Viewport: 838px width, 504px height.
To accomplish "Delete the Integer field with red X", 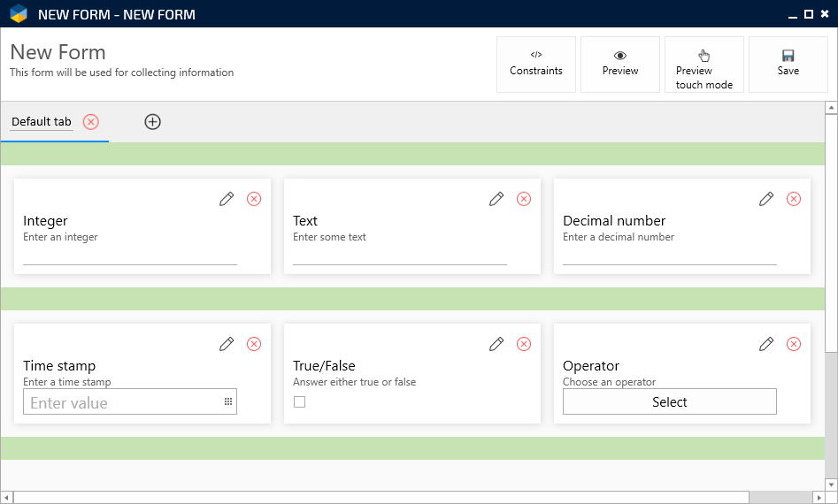I will coord(254,199).
